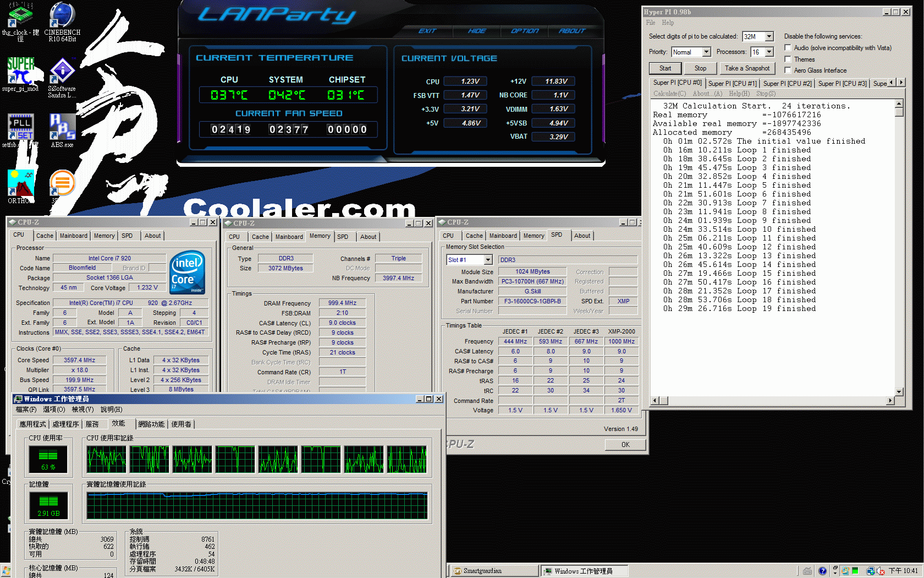Open the thg_clock desktop shortcut
The width and height of the screenshot is (924, 578).
point(20,22)
